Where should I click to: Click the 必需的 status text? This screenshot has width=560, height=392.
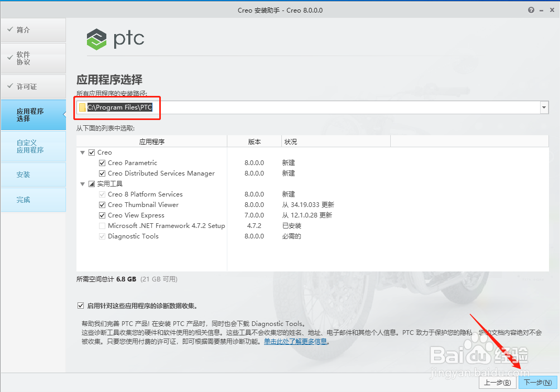292,236
